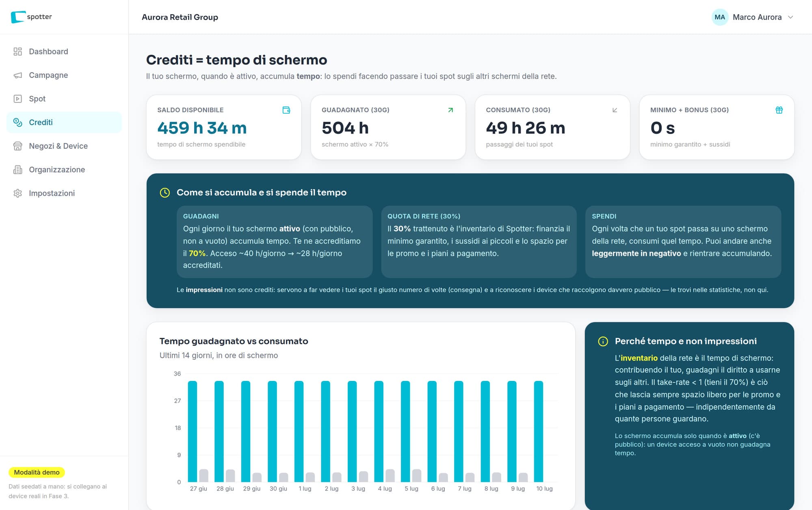Go to Campagne in the sidebar

pyautogui.click(x=64, y=75)
